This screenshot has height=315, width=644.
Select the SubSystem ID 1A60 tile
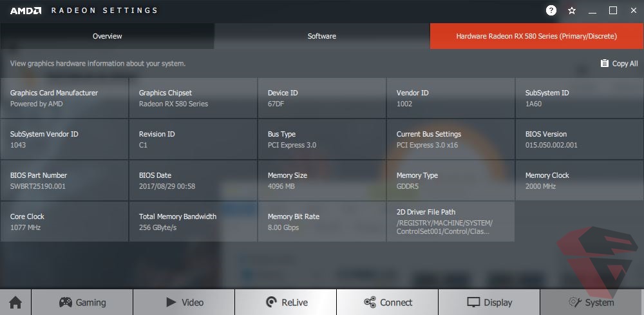tap(580, 98)
